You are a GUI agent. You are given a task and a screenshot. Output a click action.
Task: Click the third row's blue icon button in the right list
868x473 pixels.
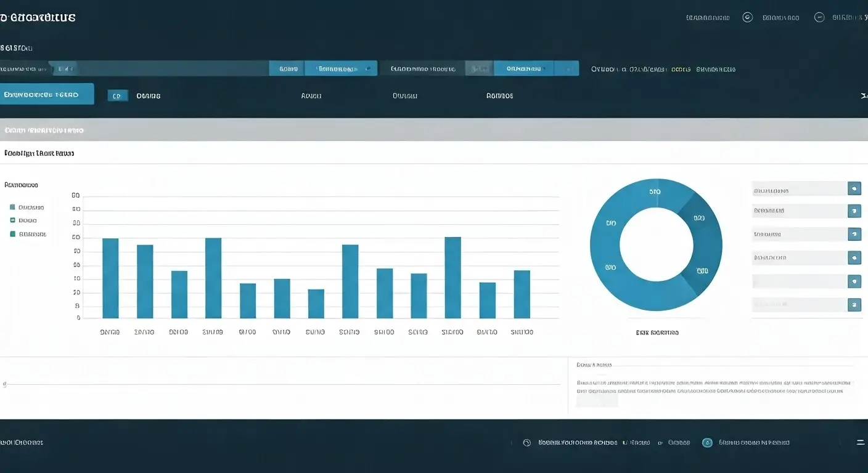click(854, 234)
